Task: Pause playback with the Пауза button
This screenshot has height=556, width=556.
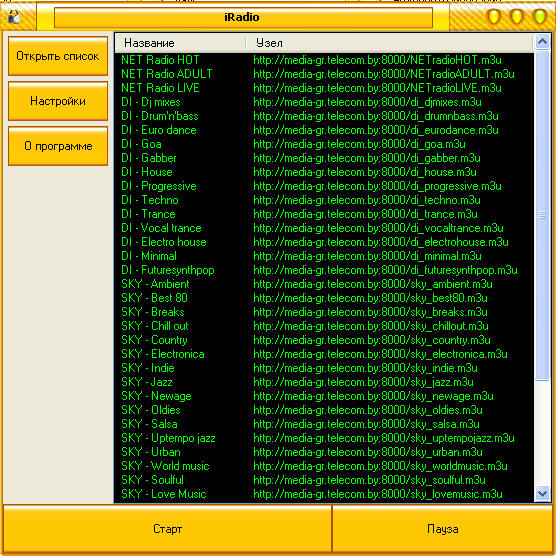Action: click(x=443, y=529)
